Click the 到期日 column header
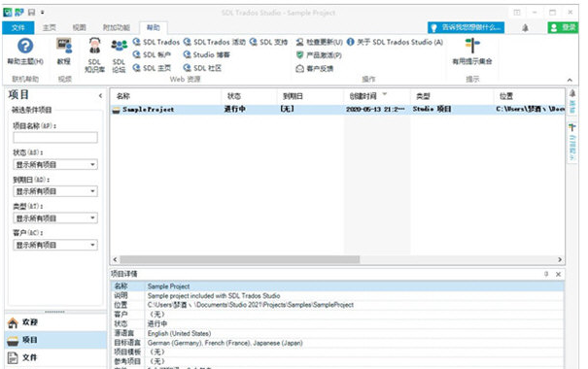Screen dimensions: 588x369 tap(310, 96)
